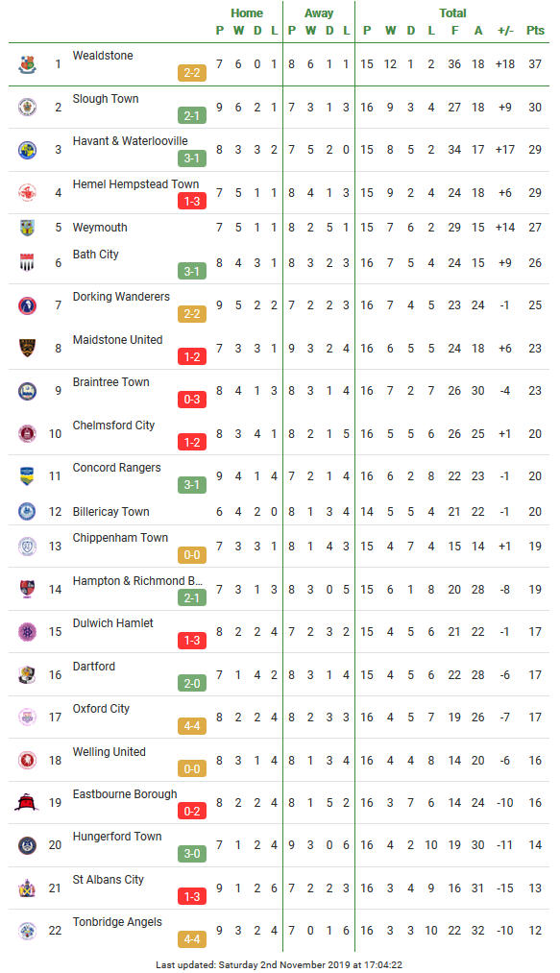Open the Dorking Wanderers team link

tap(121, 297)
